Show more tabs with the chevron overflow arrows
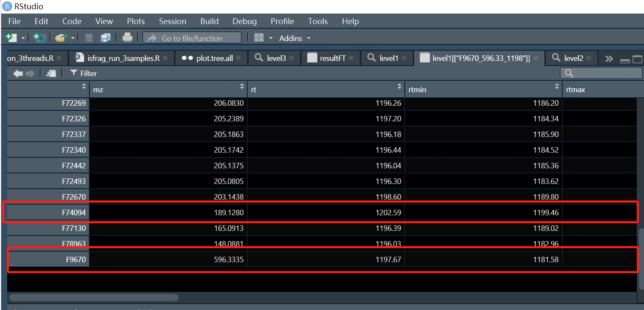 (610, 58)
